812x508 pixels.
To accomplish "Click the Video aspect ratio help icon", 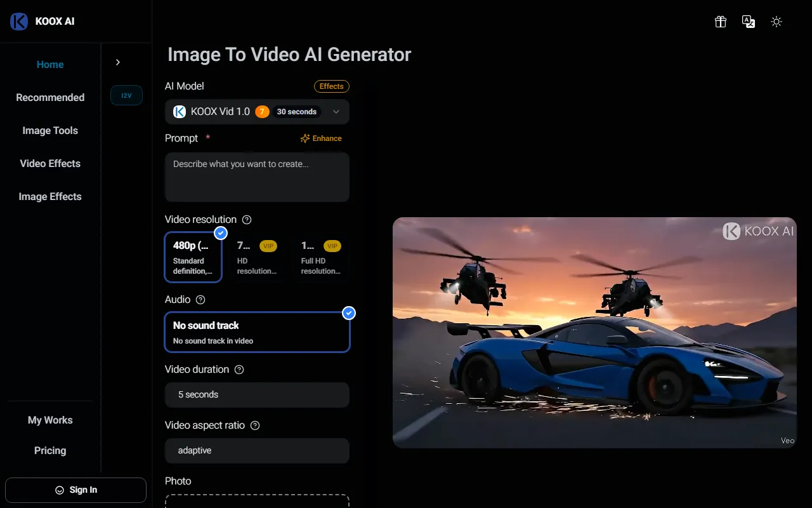I will click(x=255, y=425).
